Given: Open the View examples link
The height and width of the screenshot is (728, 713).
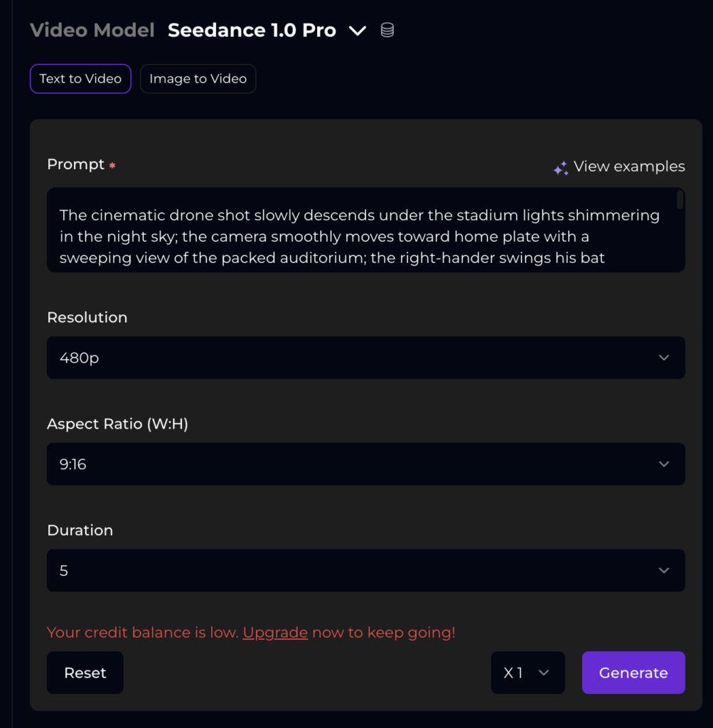Looking at the screenshot, I should tap(629, 166).
